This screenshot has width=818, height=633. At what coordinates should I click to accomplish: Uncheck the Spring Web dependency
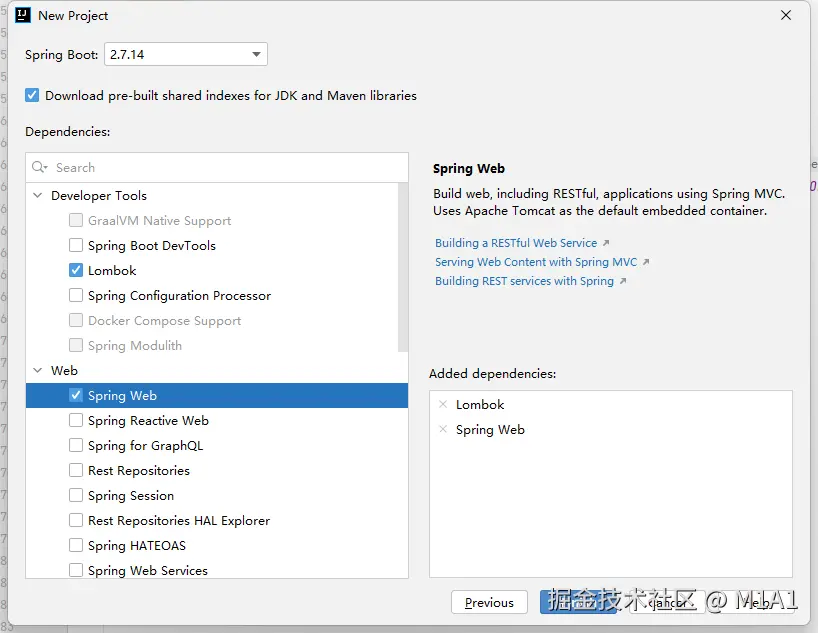point(76,395)
